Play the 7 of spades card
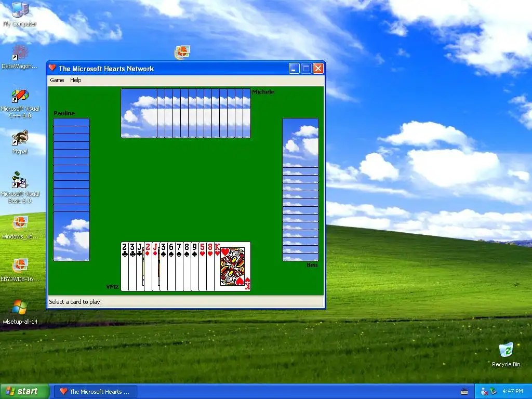 [179, 267]
